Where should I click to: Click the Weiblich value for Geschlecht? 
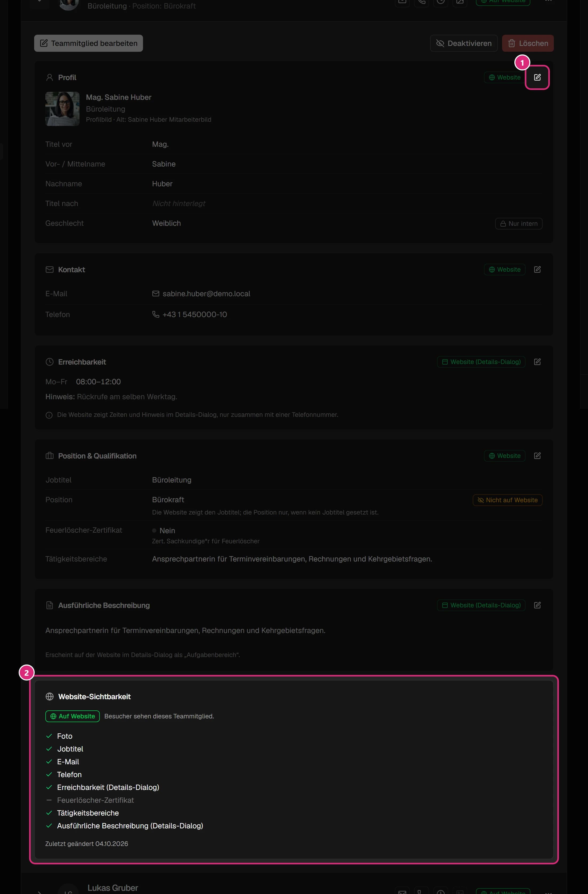pyautogui.click(x=166, y=223)
